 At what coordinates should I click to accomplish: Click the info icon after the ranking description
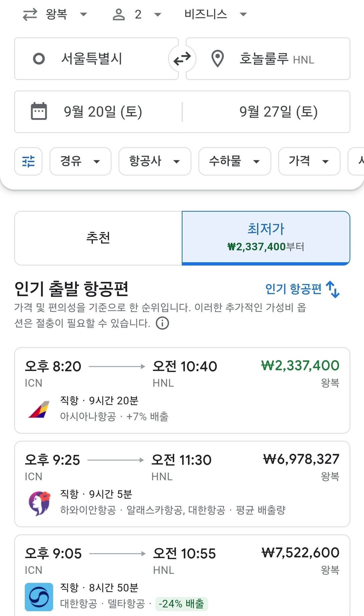pos(162,323)
